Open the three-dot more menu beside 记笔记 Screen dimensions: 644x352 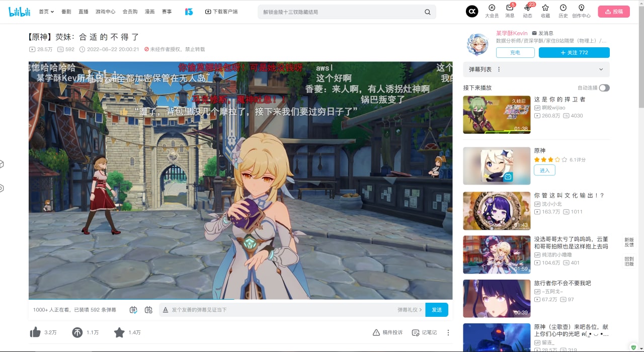pyautogui.click(x=448, y=332)
